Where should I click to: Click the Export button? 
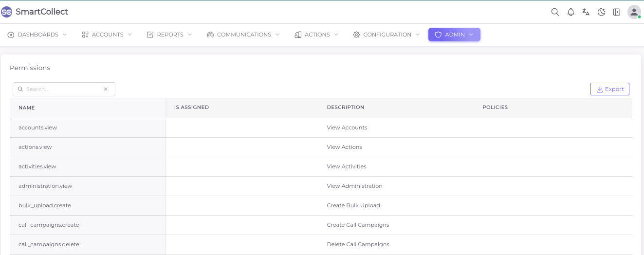point(609,89)
